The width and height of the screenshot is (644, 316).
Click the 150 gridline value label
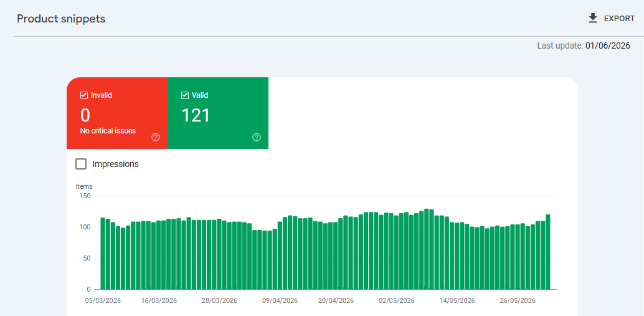(x=85, y=196)
